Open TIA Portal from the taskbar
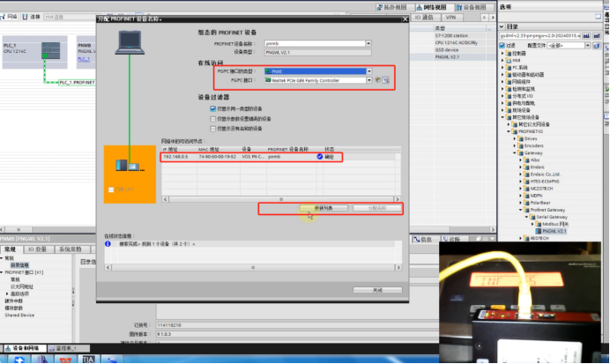 [x=88, y=360]
